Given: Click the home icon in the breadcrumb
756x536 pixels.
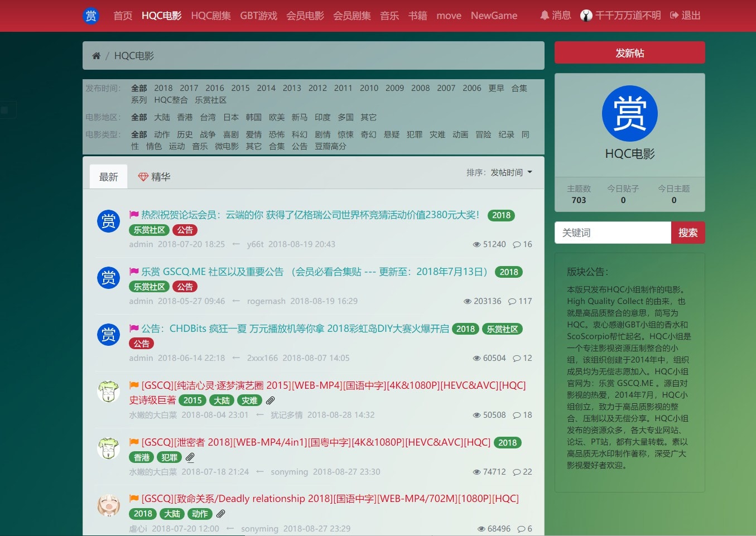Looking at the screenshot, I should [x=96, y=56].
